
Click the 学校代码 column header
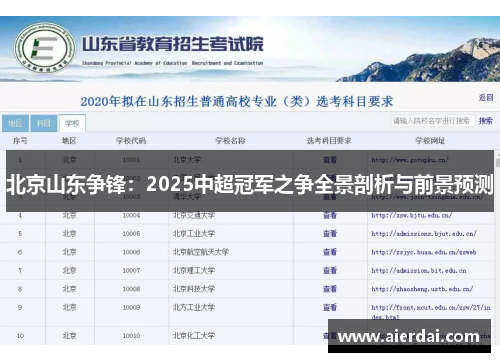pyautogui.click(x=131, y=141)
